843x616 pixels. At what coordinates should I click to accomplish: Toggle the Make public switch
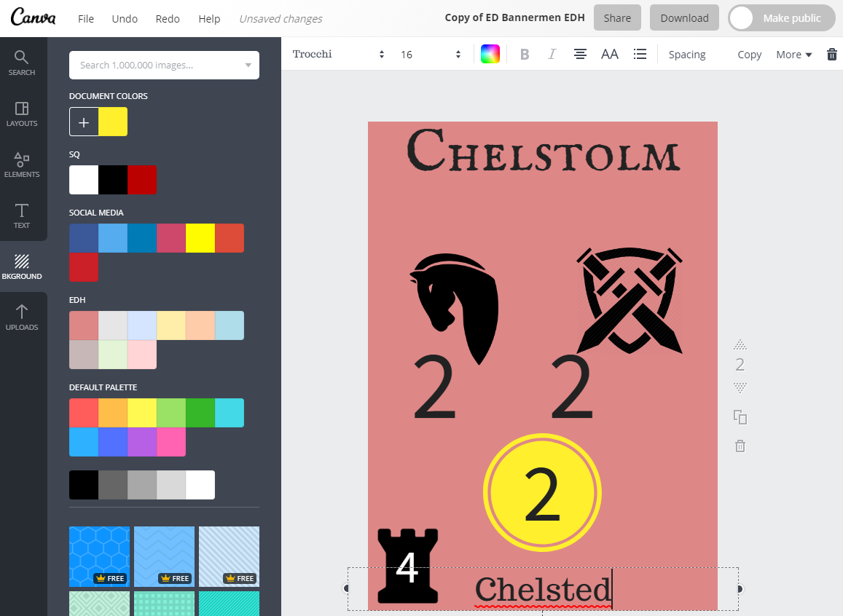point(783,18)
